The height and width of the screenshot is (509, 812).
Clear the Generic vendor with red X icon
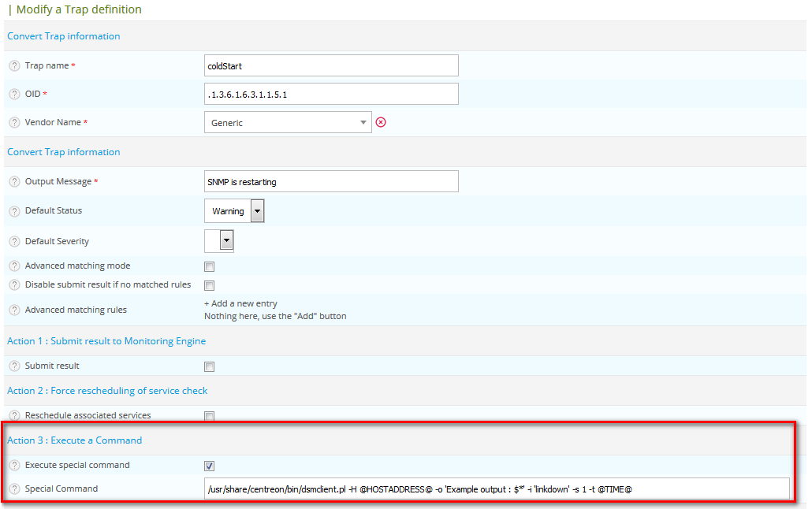[381, 122]
